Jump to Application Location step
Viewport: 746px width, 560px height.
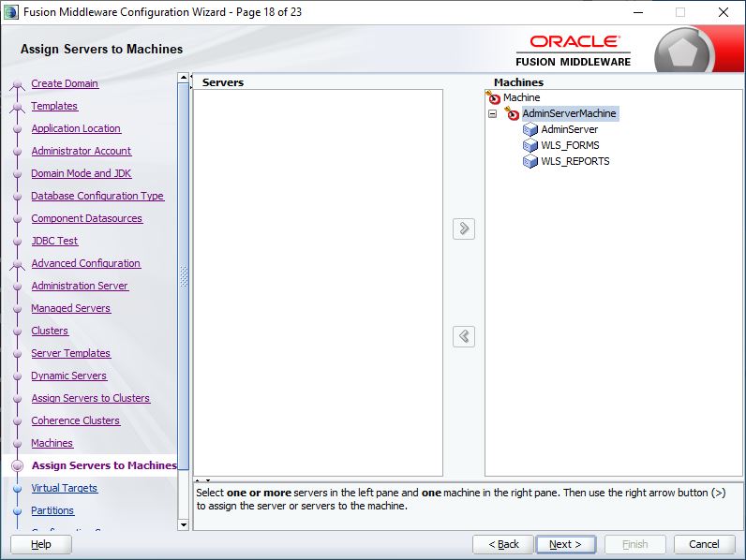76,128
